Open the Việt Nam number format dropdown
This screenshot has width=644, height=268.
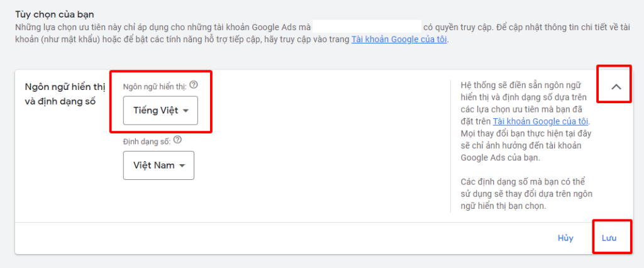click(x=158, y=165)
